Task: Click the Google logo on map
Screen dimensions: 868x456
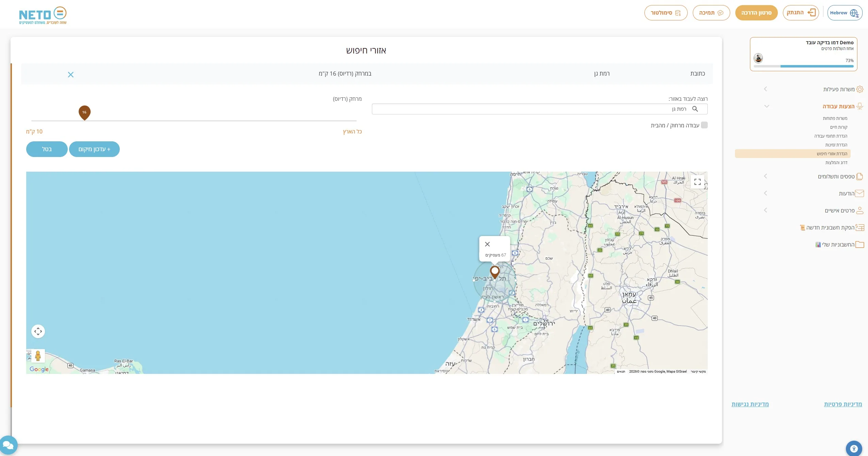Action: (39, 369)
